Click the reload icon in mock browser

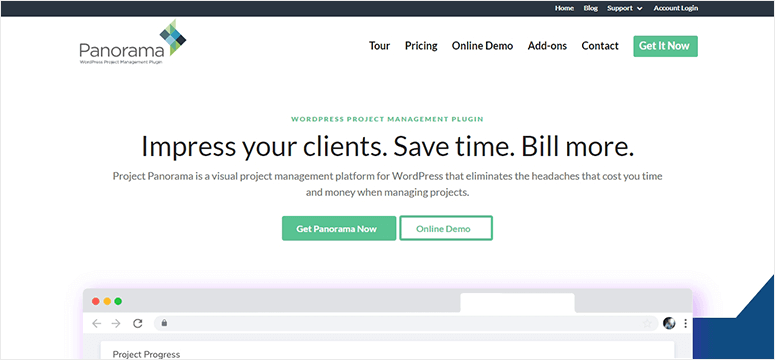coord(138,323)
